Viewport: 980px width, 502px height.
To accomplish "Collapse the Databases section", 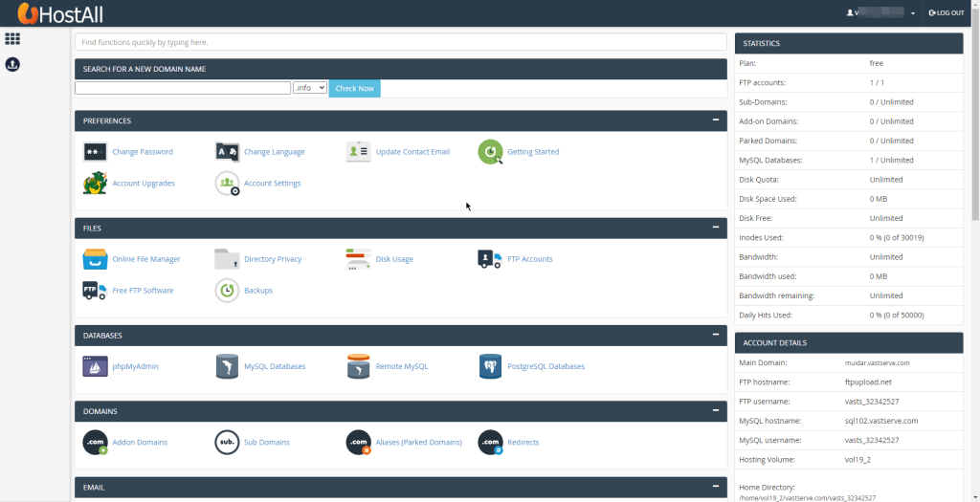I will tap(715, 335).
